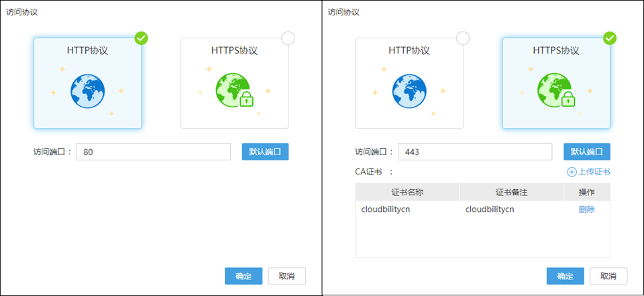Click the 证书名称 column header
Viewport: 644px width, 296px height.
407,193
